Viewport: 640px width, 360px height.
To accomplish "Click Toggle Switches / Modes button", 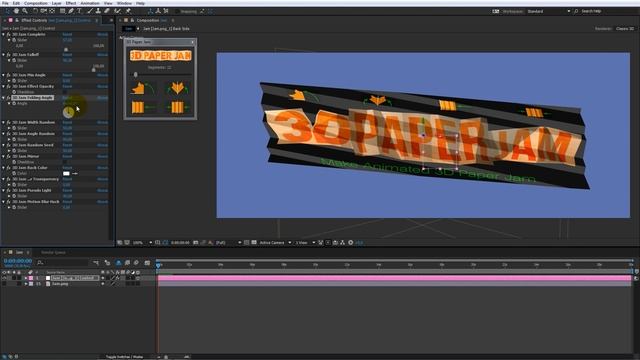I will click(124, 357).
